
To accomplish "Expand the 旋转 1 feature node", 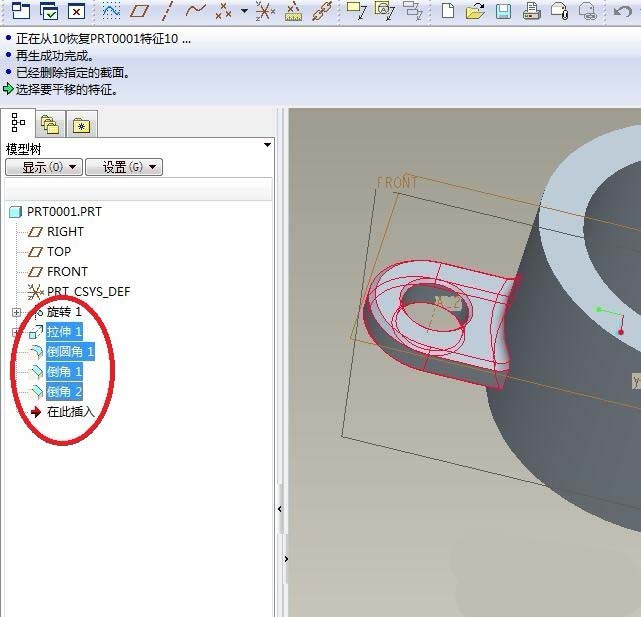I will pos(16,312).
